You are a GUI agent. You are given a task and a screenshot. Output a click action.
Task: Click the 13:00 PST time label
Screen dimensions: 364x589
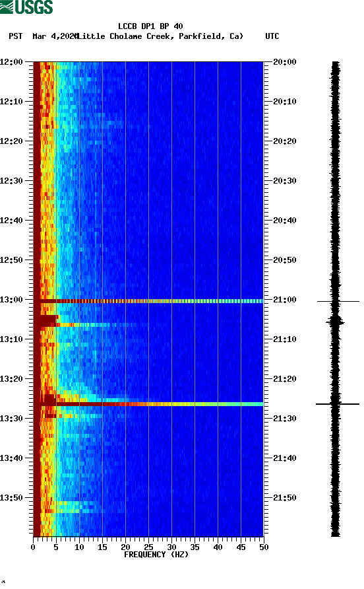tap(12, 299)
